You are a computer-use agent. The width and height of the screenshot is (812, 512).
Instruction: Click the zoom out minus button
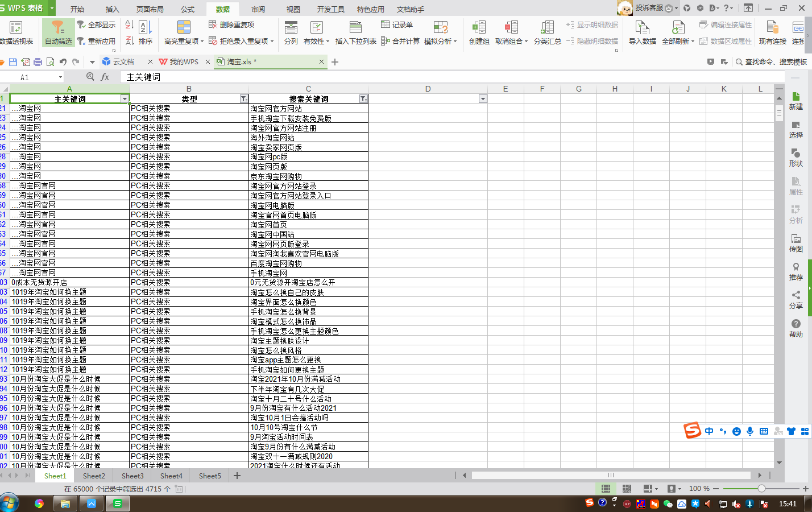tap(716, 489)
